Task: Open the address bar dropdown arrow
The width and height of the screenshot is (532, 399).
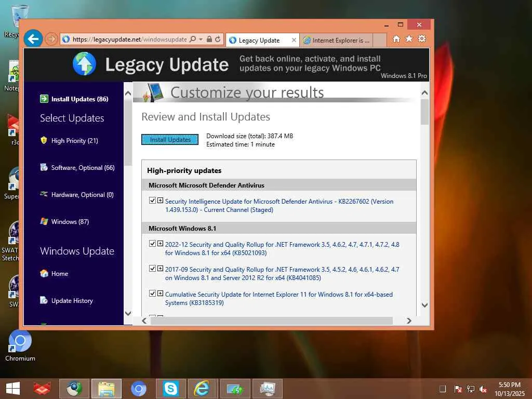Action: [201, 39]
